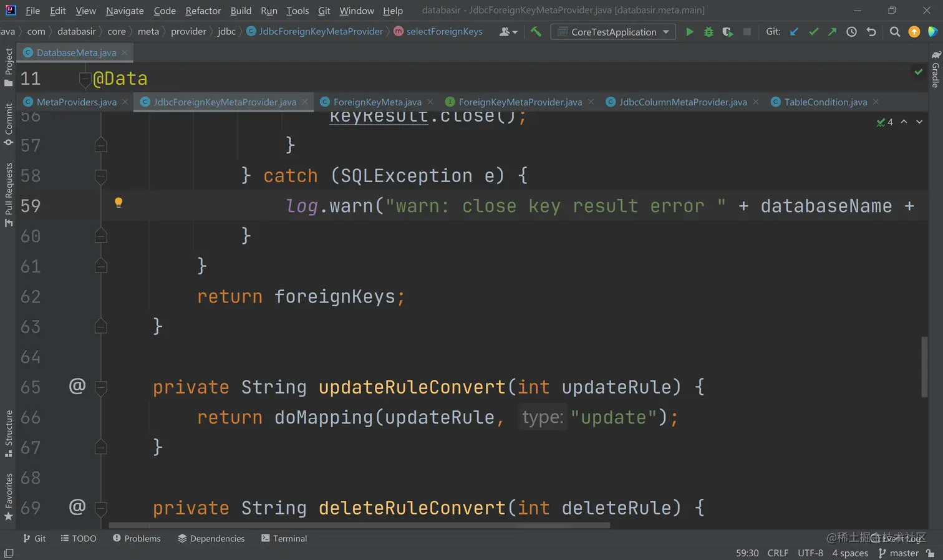Run CoreTestApplication with the green play icon
The height and width of the screenshot is (560, 943).
pos(689,32)
